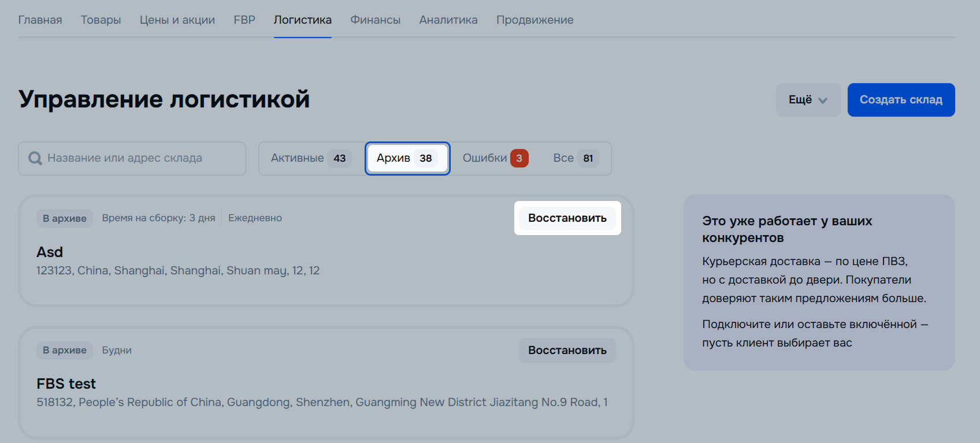
Task: Open the FBS test warehouse title
Action: click(x=66, y=384)
